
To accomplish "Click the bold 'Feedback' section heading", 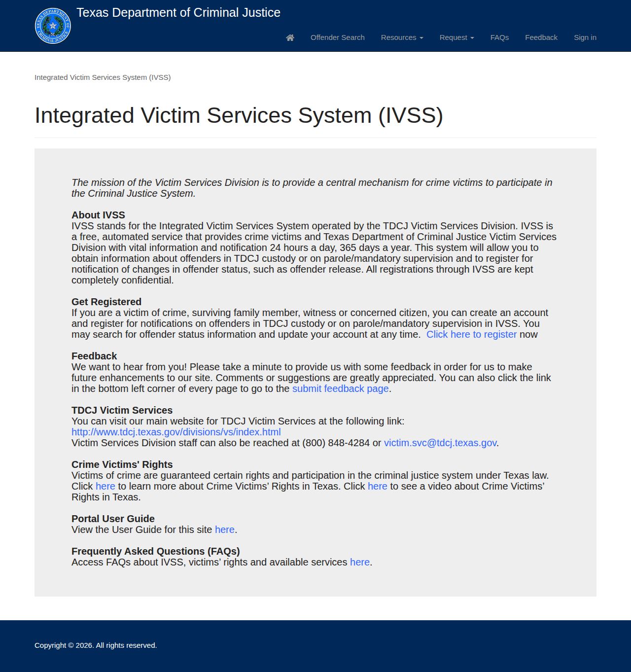I will [94, 356].
